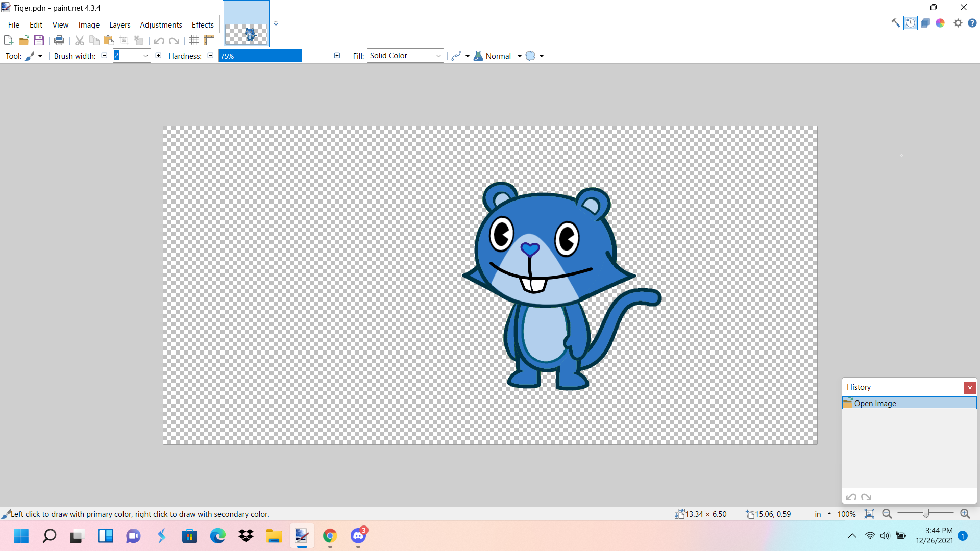Open the Image menu
The image size is (980, 551).
tap(89, 24)
